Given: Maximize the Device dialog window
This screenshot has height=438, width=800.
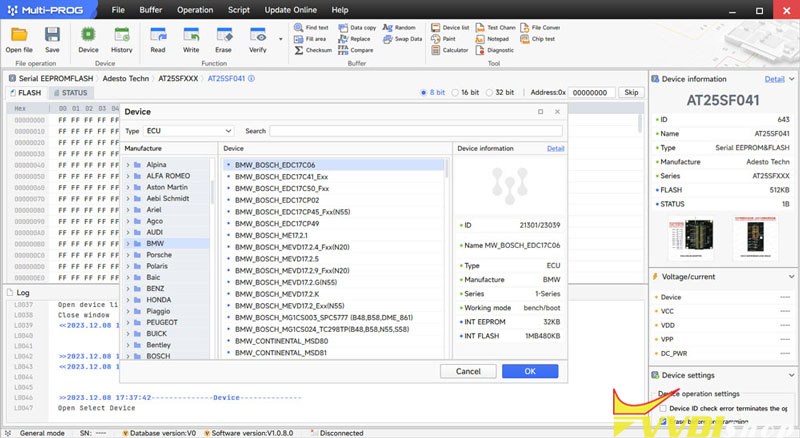Looking at the screenshot, I should (x=540, y=111).
